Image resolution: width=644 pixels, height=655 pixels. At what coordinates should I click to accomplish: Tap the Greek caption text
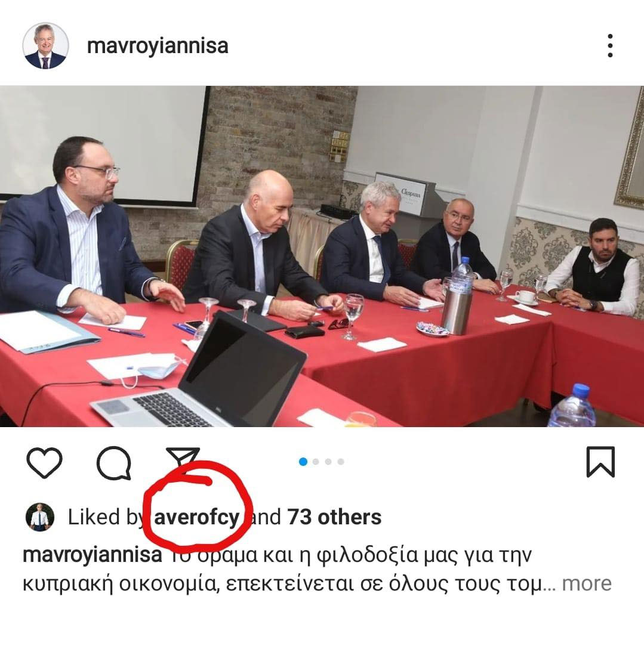[x=318, y=569]
